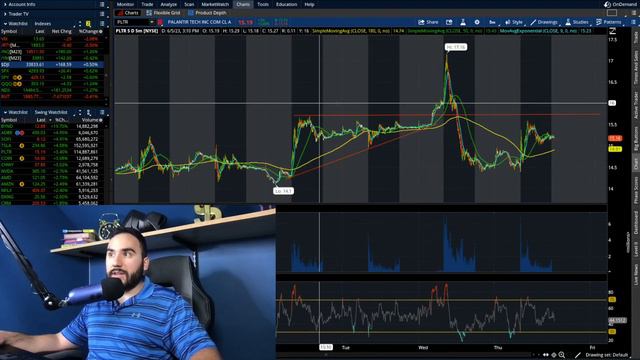The height and width of the screenshot is (360, 640).
Task: Sort Swing Watchlist by Last column
Action: click(x=41, y=120)
